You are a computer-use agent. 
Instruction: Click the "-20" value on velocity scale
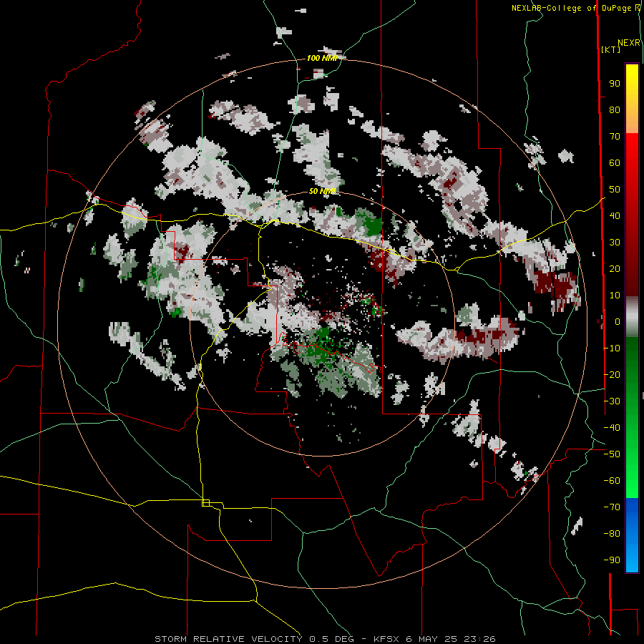click(x=612, y=375)
